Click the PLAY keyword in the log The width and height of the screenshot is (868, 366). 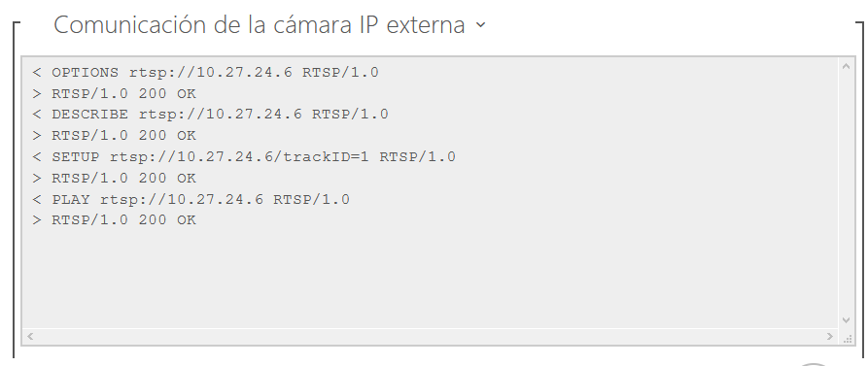click(x=71, y=199)
